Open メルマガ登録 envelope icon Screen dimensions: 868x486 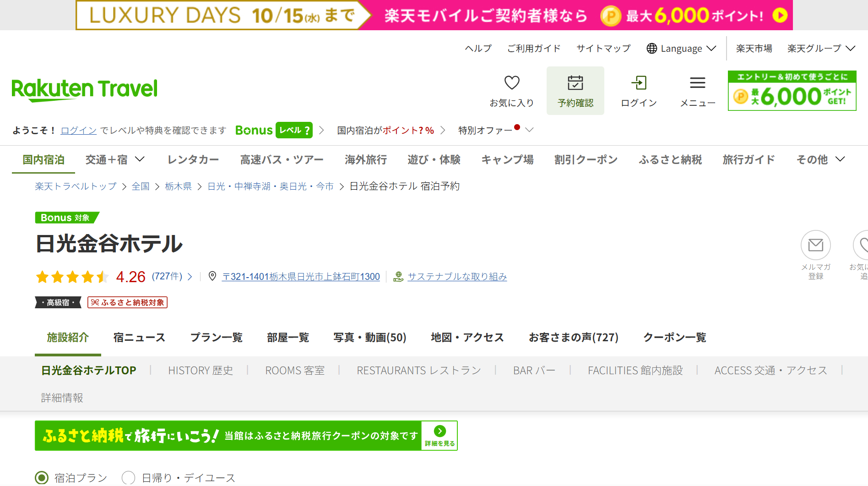click(816, 245)
